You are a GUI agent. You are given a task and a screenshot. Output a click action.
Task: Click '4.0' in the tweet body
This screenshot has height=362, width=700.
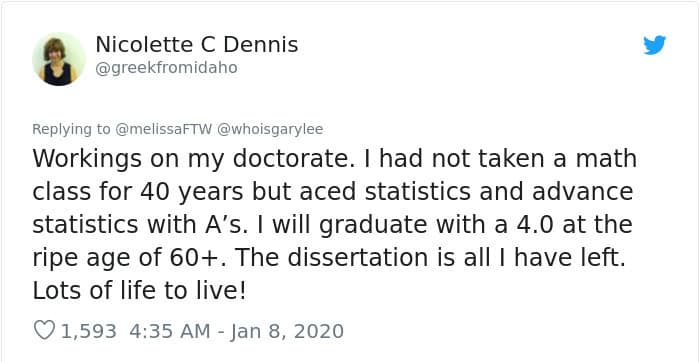tap(536, 225)
